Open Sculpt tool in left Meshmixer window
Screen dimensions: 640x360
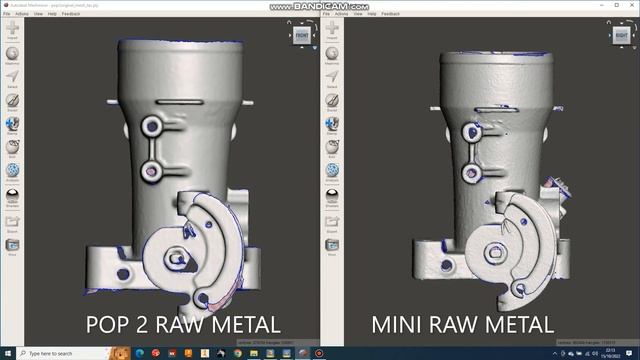(x=12, y=102)
